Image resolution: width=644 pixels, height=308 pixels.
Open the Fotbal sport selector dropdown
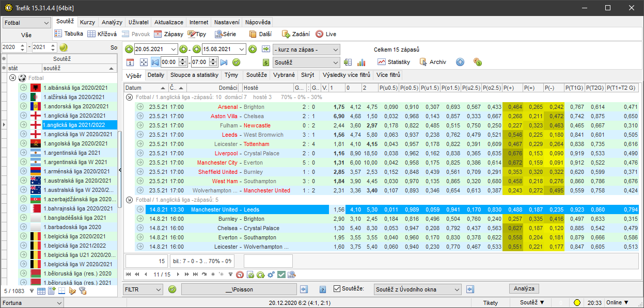tap(26, 23)
